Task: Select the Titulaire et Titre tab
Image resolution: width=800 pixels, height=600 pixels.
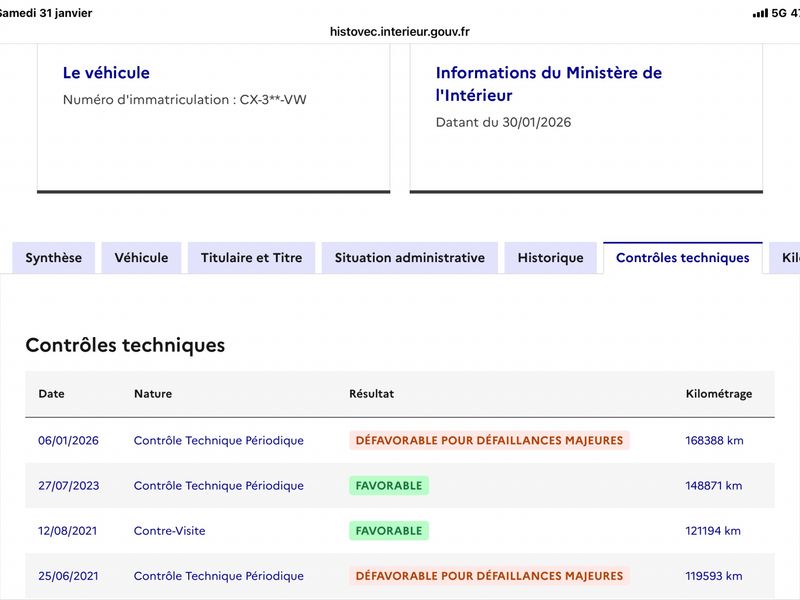Action: pyautogui.click(x=251, y=258)
